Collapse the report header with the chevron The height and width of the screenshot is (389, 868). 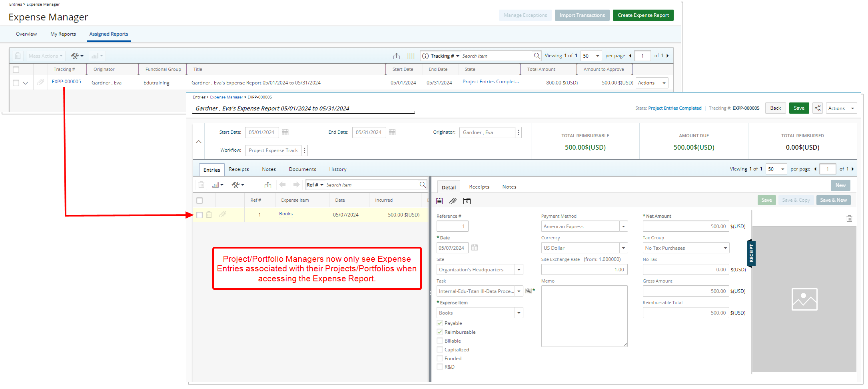[x=199, y=142]
